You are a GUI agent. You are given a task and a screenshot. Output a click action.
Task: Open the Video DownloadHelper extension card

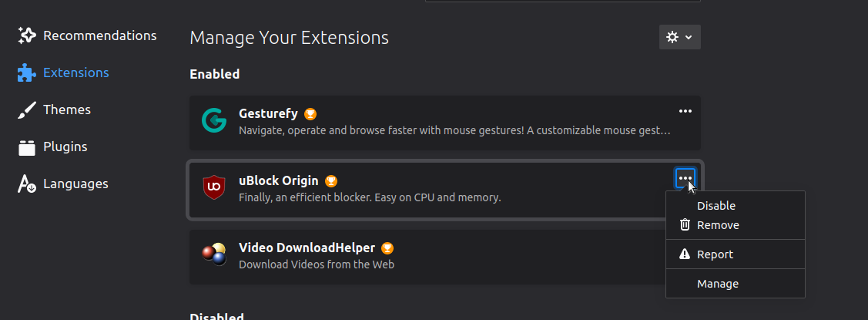(427, 257)
